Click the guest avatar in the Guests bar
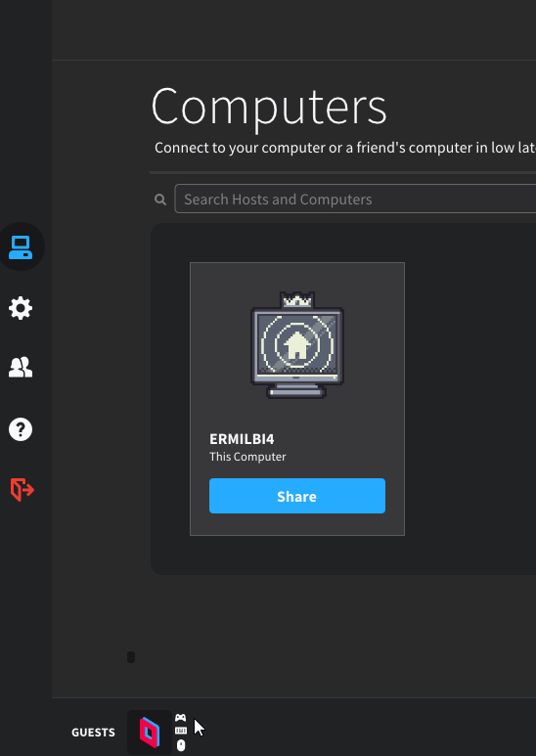 click(150, 733)
